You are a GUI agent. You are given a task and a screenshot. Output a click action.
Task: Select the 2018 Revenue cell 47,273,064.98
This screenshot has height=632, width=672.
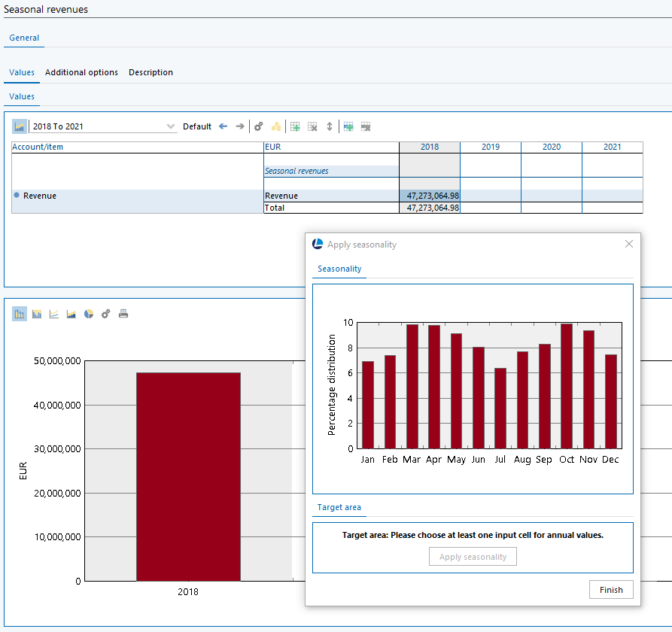430,196
